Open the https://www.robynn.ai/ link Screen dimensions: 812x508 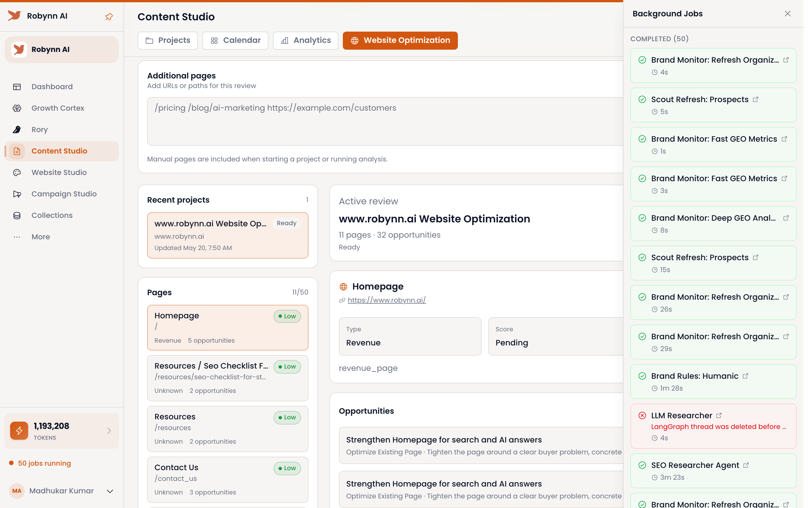pos(387,300)
